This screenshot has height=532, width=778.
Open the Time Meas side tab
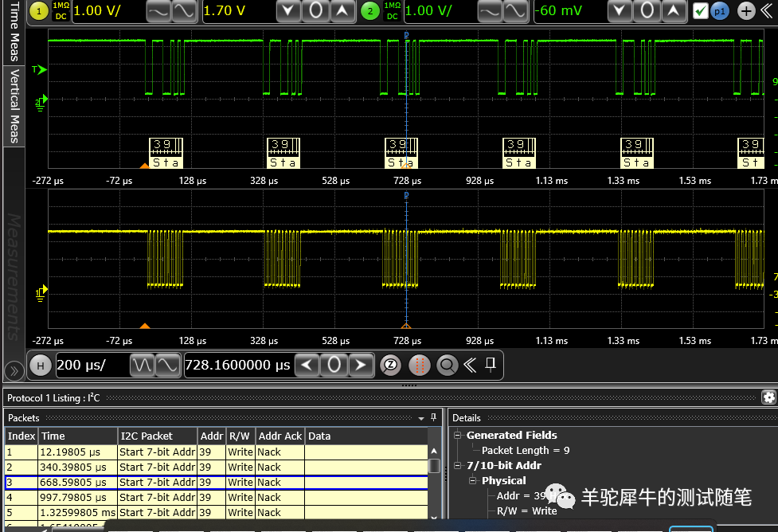coord(14,31)
